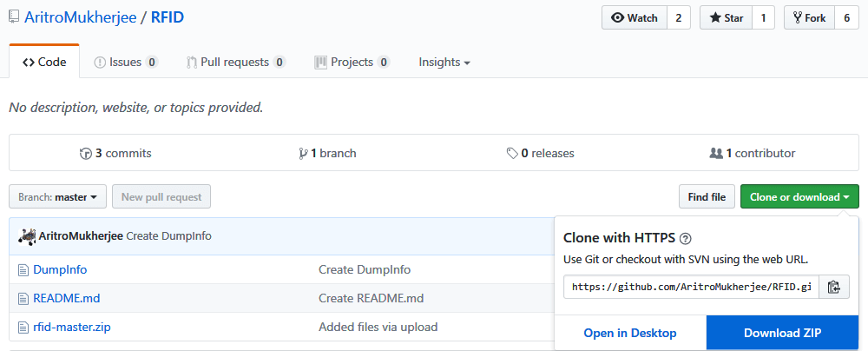Open the Issues tab
Image resolution: width=868 pixels, height=351 pixels.
tap(126, 62)
